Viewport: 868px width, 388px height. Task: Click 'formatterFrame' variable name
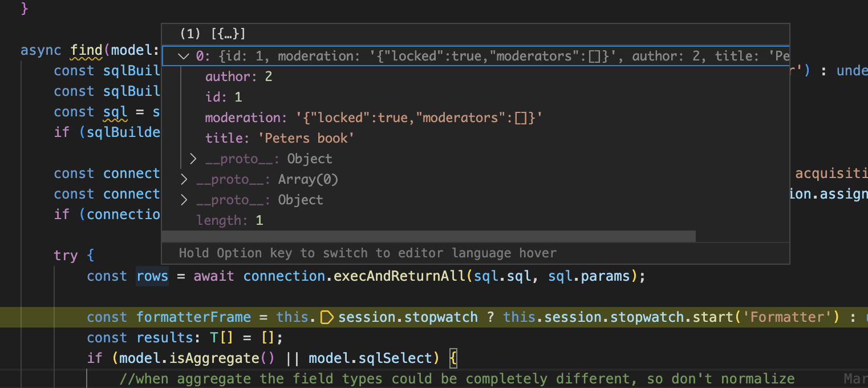pos(193,317)
